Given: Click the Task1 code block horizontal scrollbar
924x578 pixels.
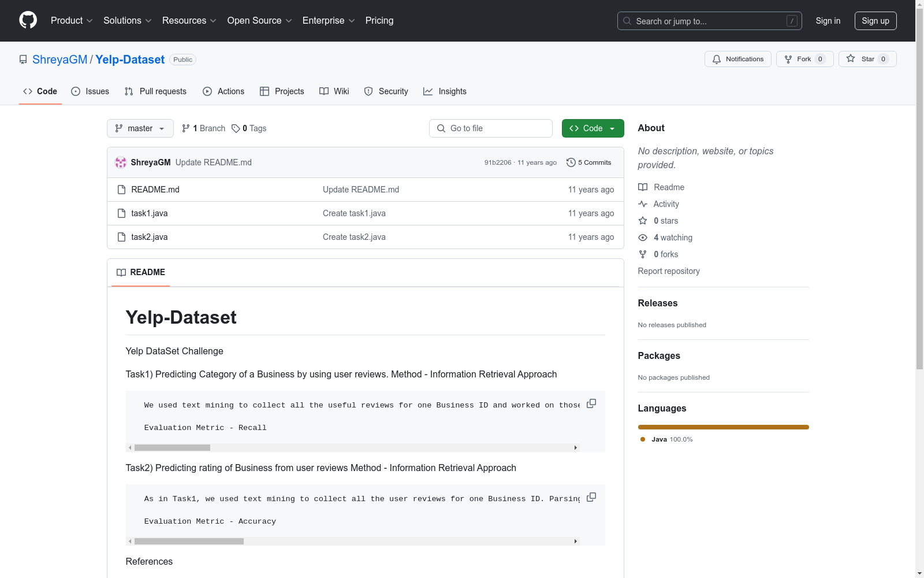Looking at the screenshot, I should (x=172, y=447).
